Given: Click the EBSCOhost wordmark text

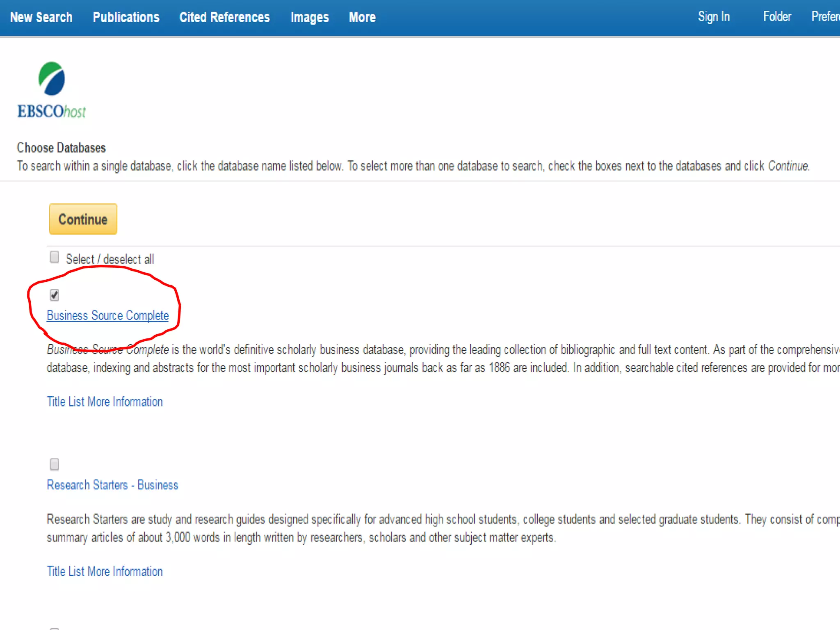Looking at the screenshot, I should 52,112.
